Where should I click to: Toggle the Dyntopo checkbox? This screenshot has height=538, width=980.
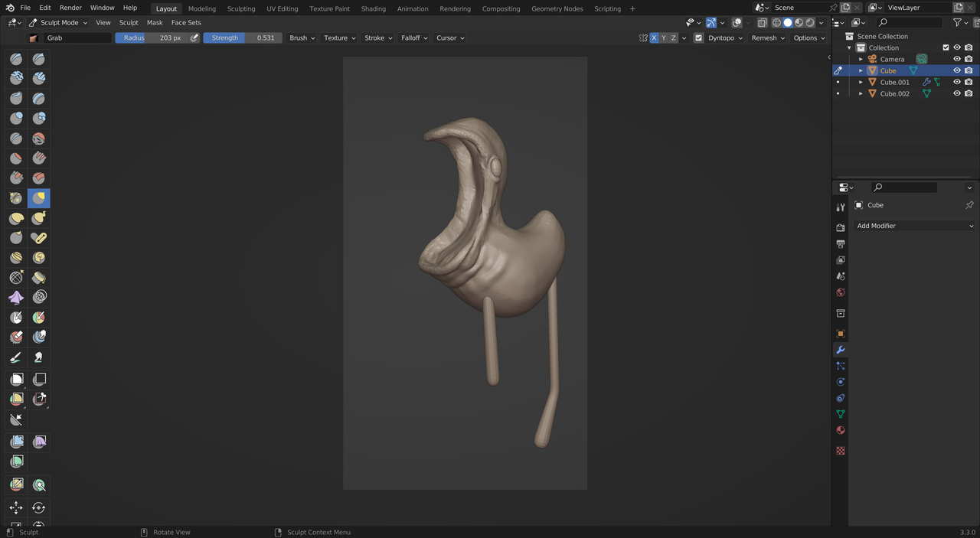(698, 37)
